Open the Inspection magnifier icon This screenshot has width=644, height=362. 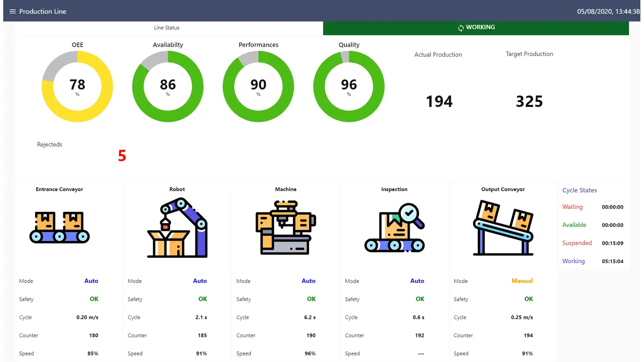[394, 228]
